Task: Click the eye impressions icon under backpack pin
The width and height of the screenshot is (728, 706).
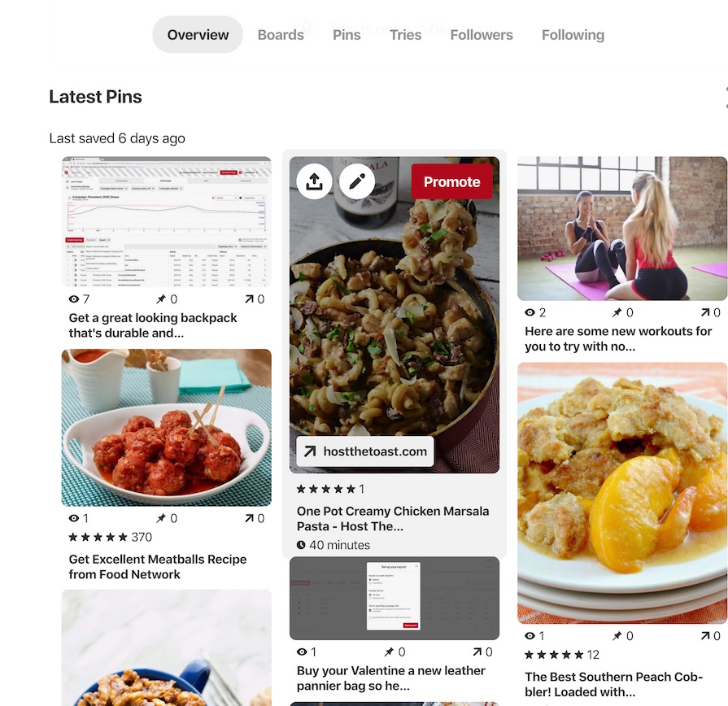Action: pos(73,299)
